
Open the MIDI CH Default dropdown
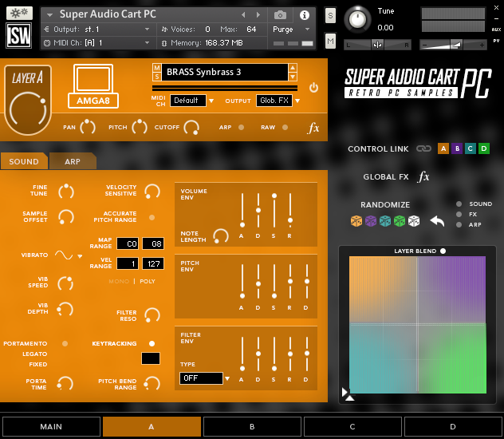click(192, 101)
